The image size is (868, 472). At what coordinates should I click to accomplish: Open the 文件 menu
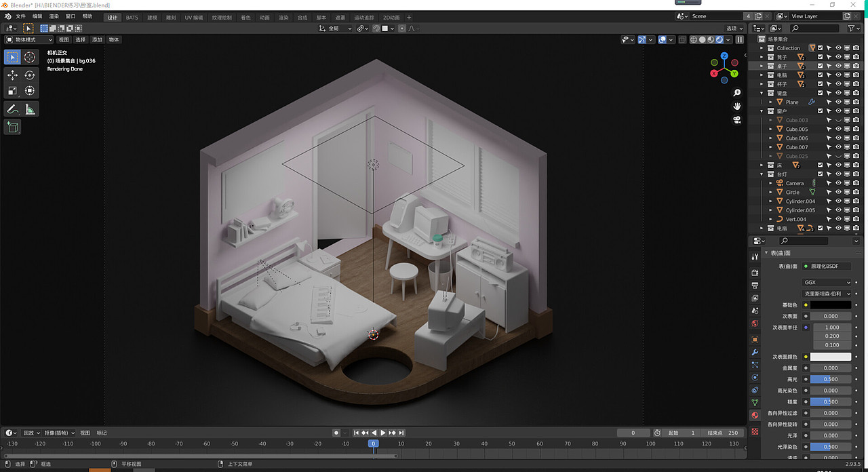point(20,16)
